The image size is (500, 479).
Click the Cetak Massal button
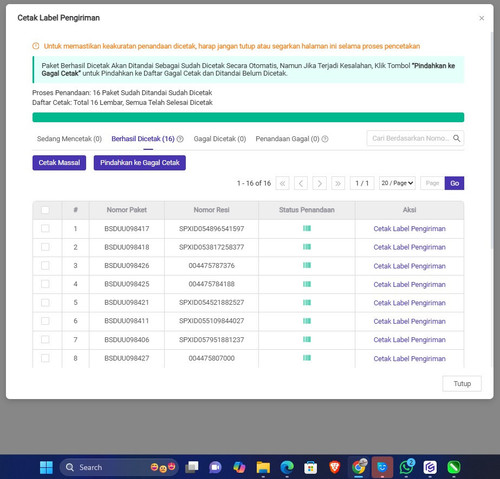point(59,163)
